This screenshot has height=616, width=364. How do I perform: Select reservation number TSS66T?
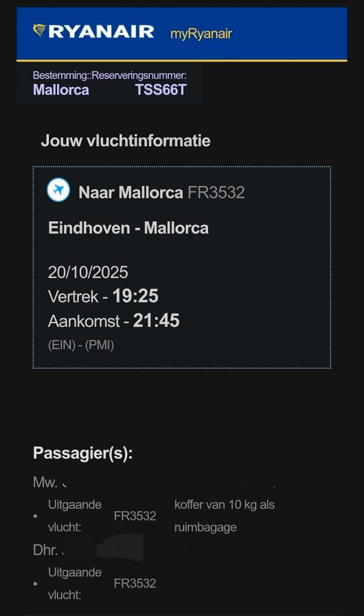(x=161, y=90)
